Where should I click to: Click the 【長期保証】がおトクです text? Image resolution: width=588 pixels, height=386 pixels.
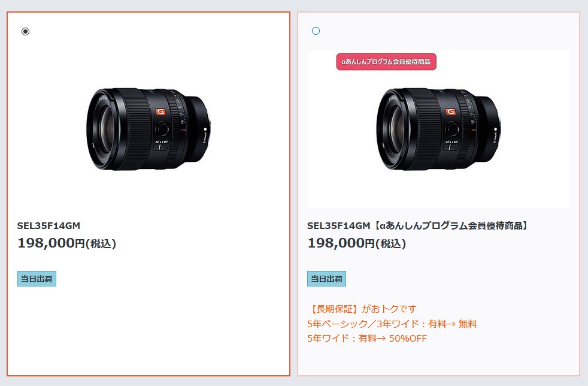(x=362, y=309)
